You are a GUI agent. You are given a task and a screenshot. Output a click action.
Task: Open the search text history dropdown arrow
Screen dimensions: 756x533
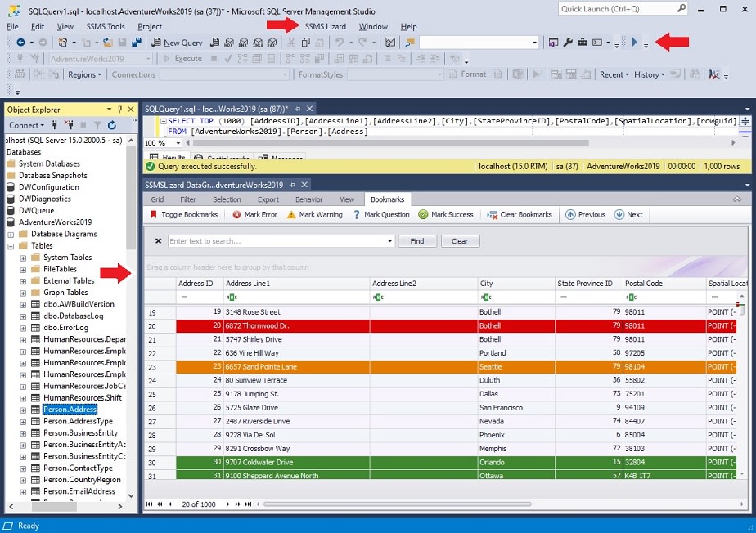click(389, 241)
